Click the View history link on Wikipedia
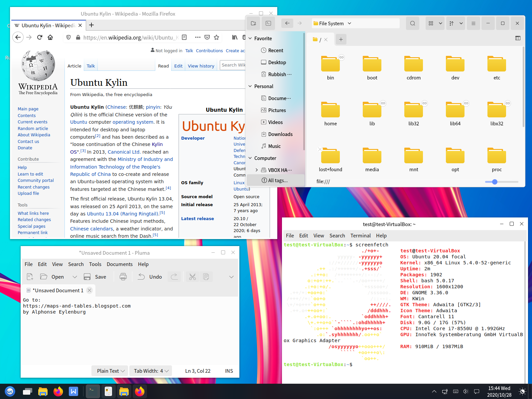532x399 pixels. tap(201, 66)
